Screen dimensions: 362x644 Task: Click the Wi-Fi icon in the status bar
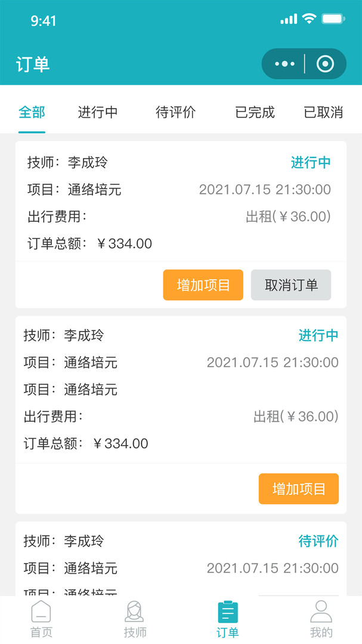pos(309,18)
